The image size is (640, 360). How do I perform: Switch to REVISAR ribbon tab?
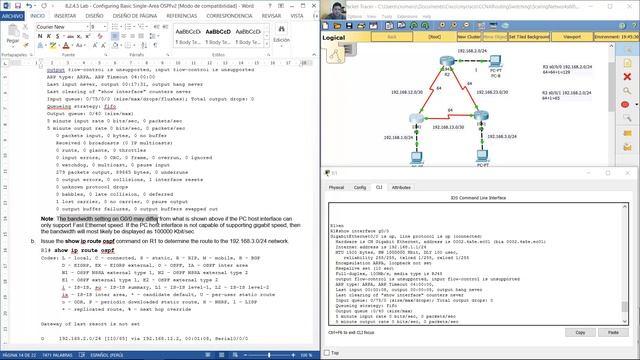pyautogui.click(x=271, y=16)
